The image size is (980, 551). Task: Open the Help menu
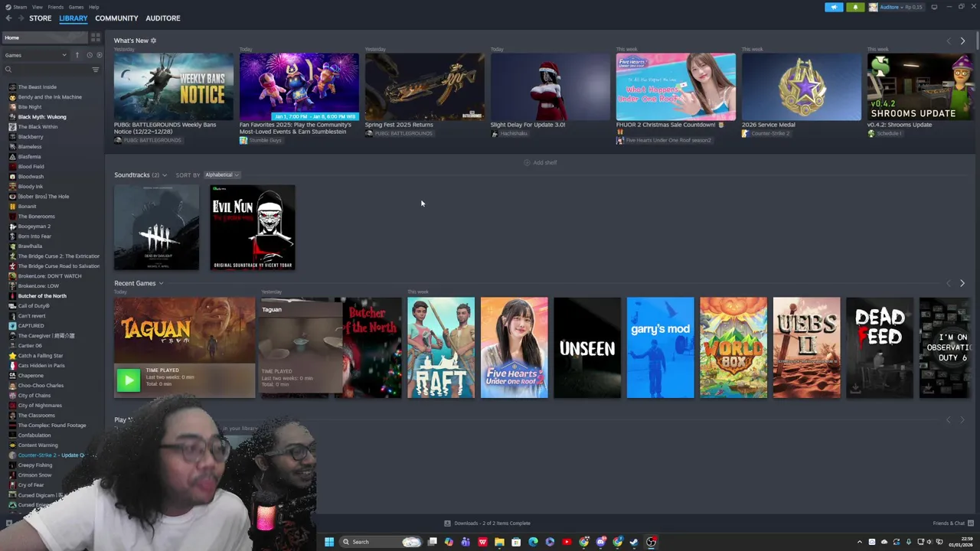(93, 7)
